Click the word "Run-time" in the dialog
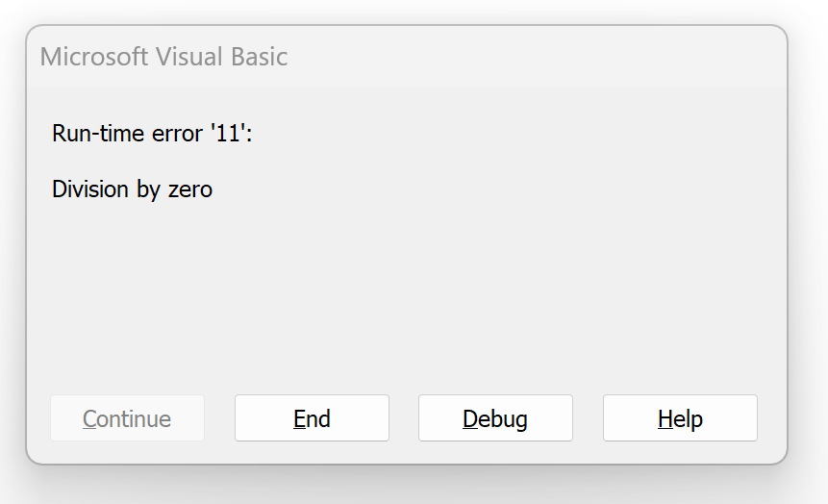Image resolution: width=828 pixels, height=504 pixels. click(97, 133)
